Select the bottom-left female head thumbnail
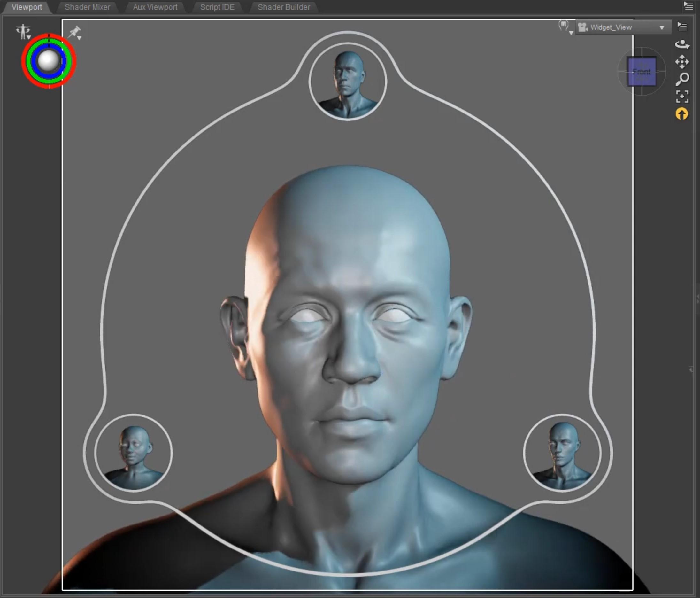This screenshot has width=700, height=598. (x=133, y=452)
